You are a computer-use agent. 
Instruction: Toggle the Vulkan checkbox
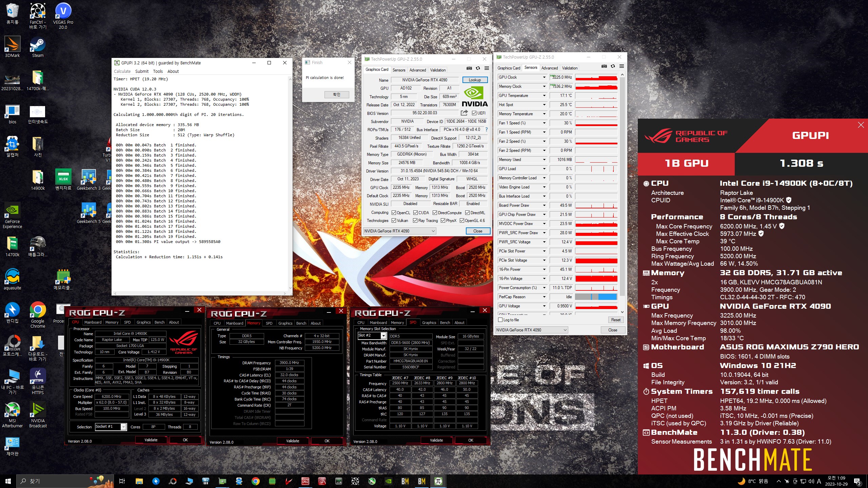tap(394, 221)
